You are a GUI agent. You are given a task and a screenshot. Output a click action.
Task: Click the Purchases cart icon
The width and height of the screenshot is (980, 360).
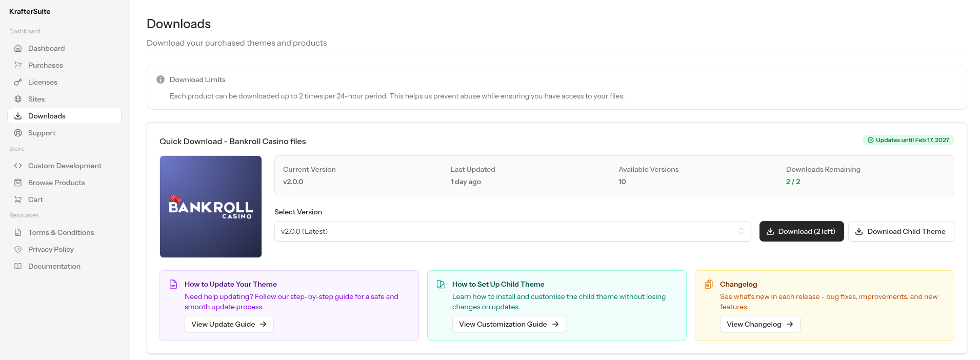(x=18, y=65)
